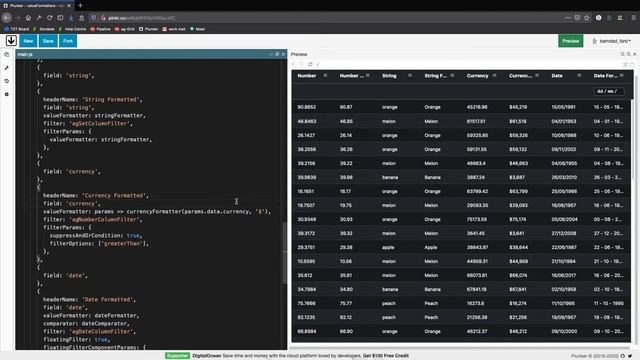640x360 pixels.
Task: Click the browser back button
Action: pyautogui.click(x=7, y=18)
